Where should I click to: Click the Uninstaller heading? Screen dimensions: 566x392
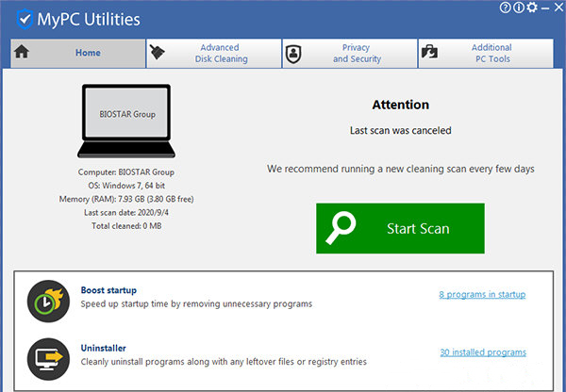[103, 348]
